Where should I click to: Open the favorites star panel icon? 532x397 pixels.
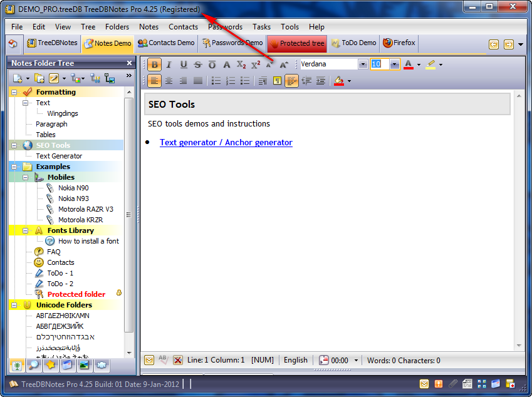pos(51,366)
